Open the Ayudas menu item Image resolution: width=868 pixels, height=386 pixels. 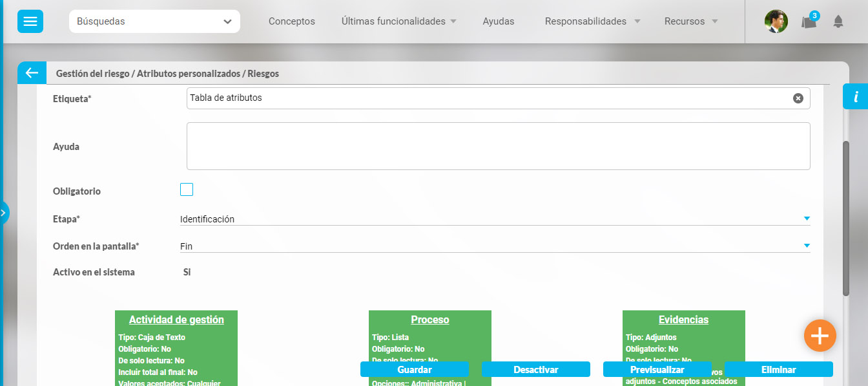[x=499, y=21]
